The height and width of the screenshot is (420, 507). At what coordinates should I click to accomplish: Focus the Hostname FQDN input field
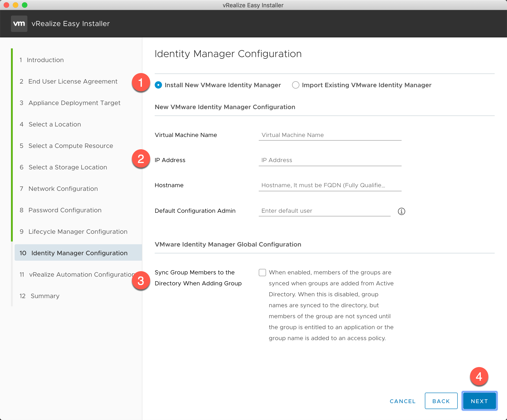330,185
